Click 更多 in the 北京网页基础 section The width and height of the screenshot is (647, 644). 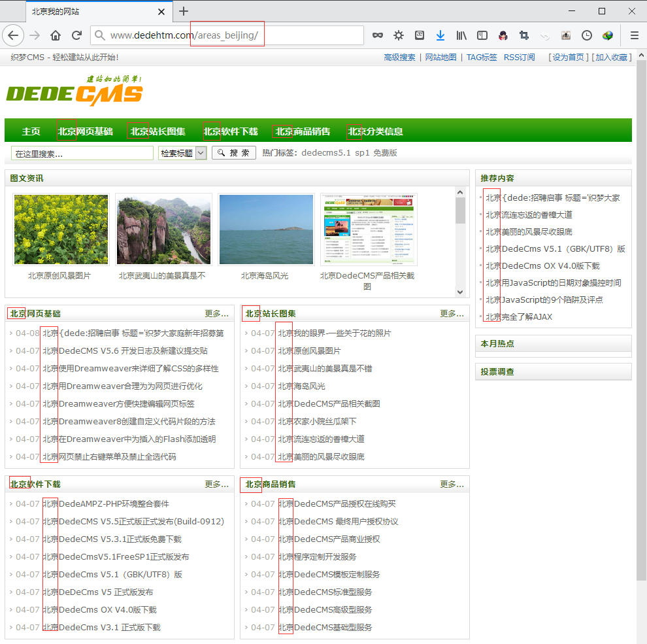(x=216, y=314)
